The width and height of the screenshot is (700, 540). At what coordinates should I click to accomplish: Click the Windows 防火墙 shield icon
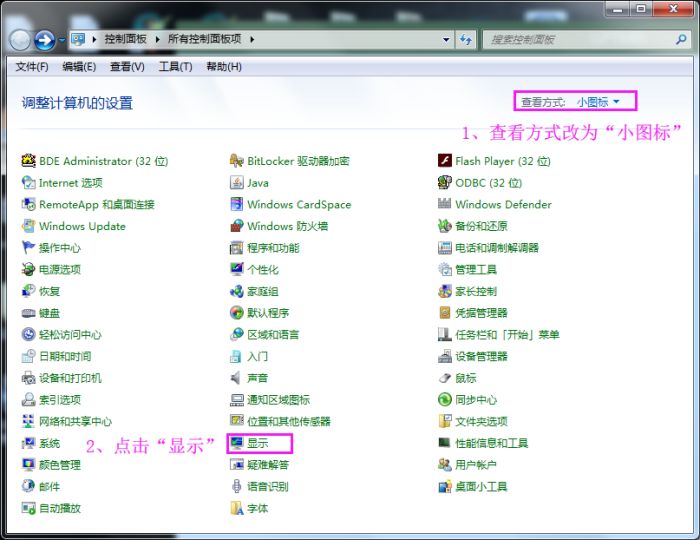237,226
